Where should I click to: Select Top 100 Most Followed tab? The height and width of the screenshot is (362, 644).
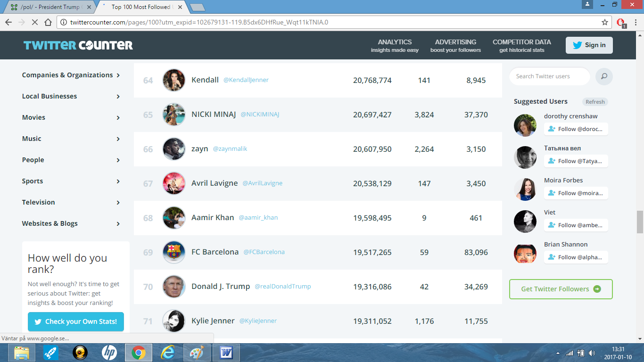point(141,7)
